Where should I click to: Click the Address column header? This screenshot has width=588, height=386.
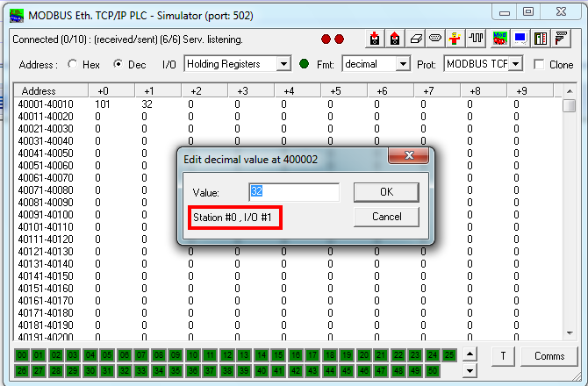click(x=51, y=91)
